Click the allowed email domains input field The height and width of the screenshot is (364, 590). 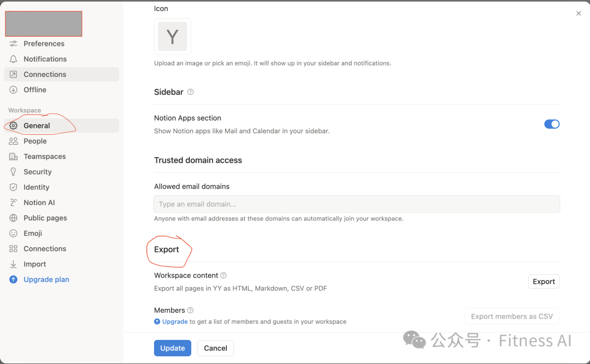pos(357,204)
